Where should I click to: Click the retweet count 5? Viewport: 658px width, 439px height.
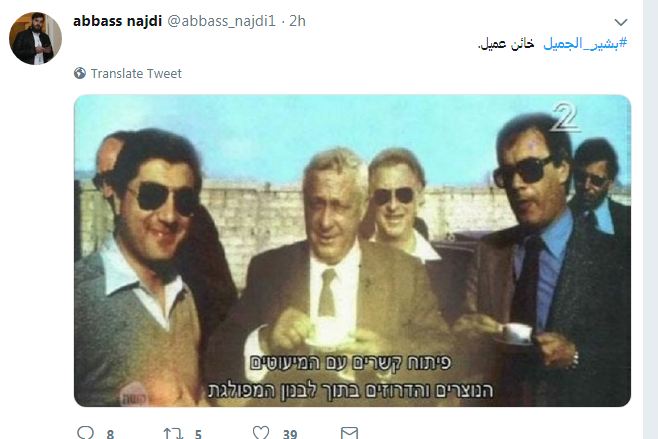pyautogui.click(x=198, y=434)
